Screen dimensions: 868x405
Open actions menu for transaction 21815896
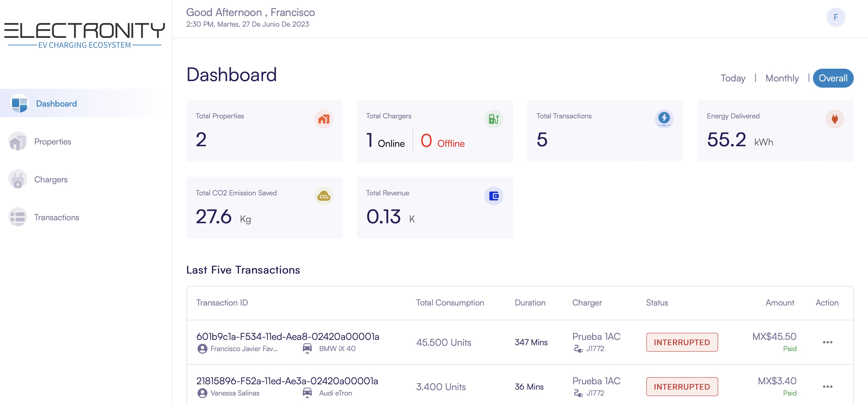tap(827, 386)
